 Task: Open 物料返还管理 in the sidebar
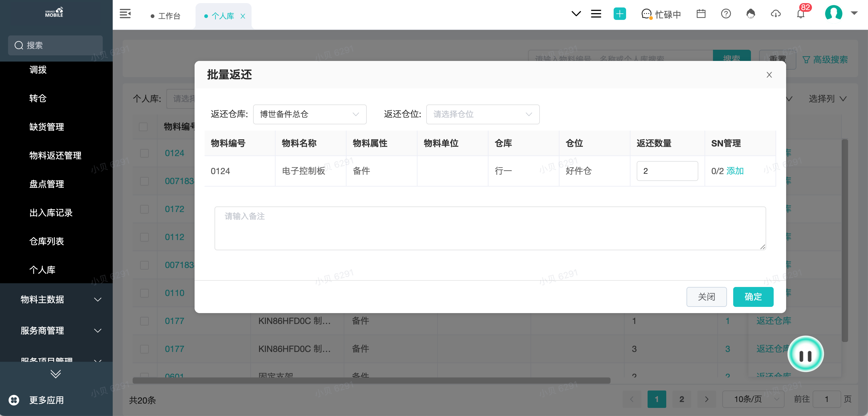(55, 155)
